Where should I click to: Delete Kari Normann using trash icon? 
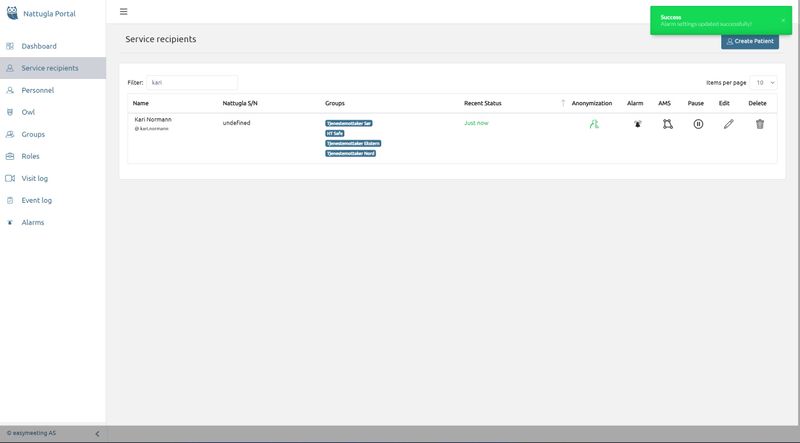point(760,124)
